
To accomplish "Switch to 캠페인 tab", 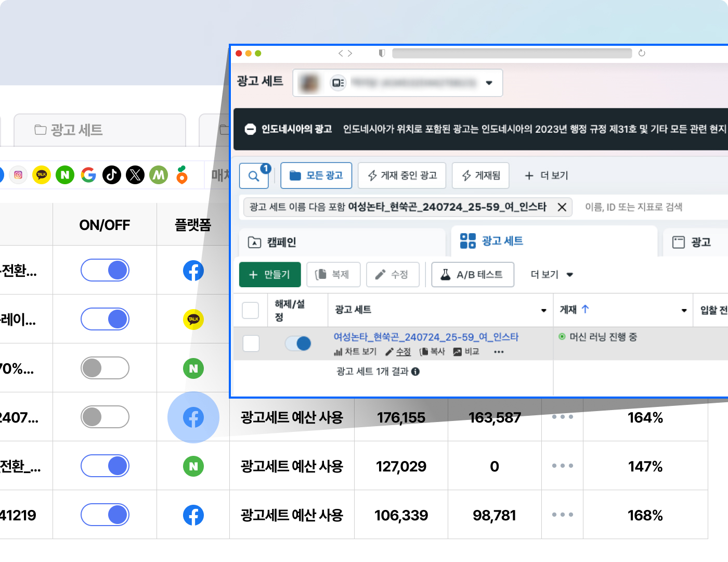I will [342, 242].
